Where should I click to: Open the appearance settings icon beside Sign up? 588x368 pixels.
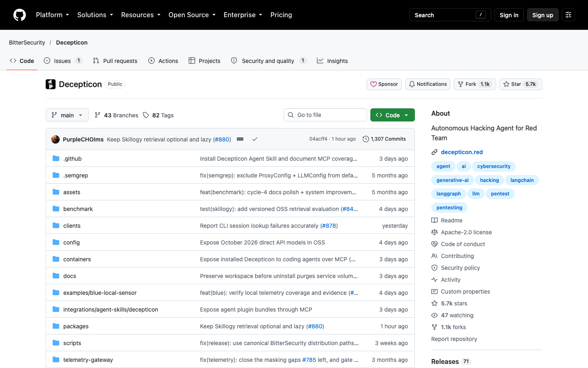(568, 15)
